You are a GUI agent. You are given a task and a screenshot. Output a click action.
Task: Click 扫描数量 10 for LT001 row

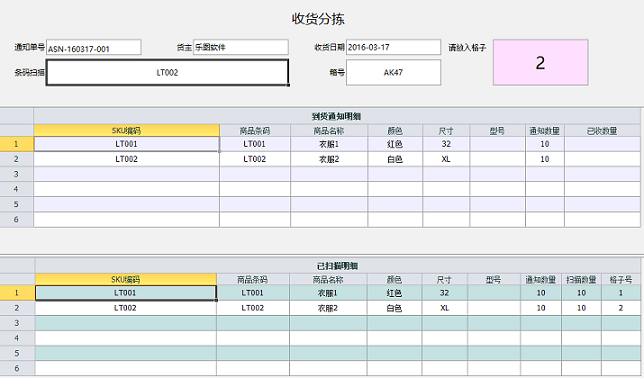point(581,293)
